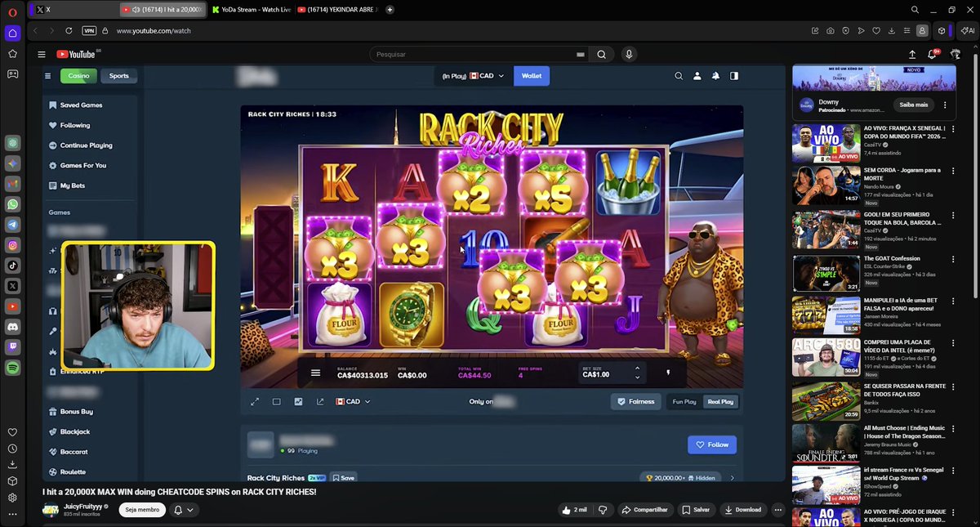Screen dimensions: 980x527
Task: Select the Sports tab
Action: click(119, 76)
